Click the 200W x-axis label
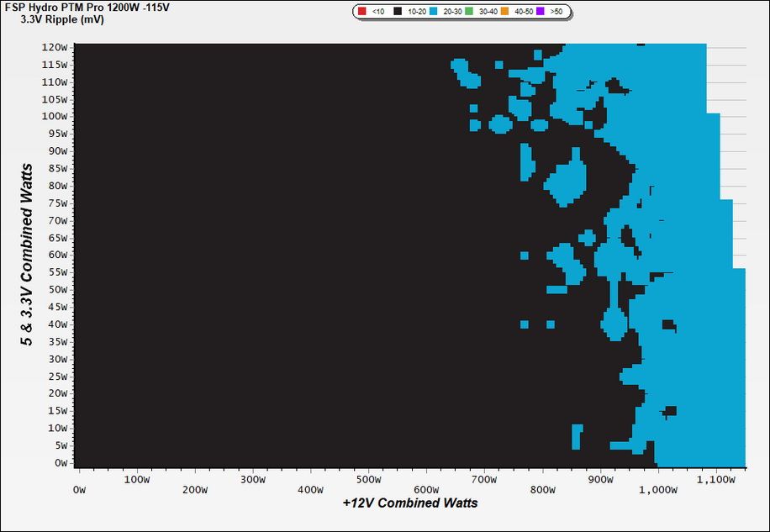The image size is (770, 532). [x=195, y=490]
